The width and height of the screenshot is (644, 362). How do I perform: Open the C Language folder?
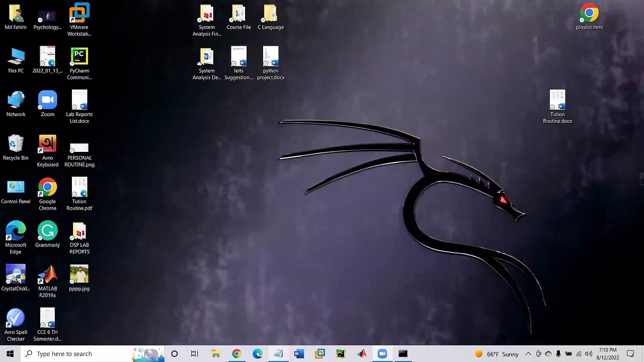(x=271, y=17)
